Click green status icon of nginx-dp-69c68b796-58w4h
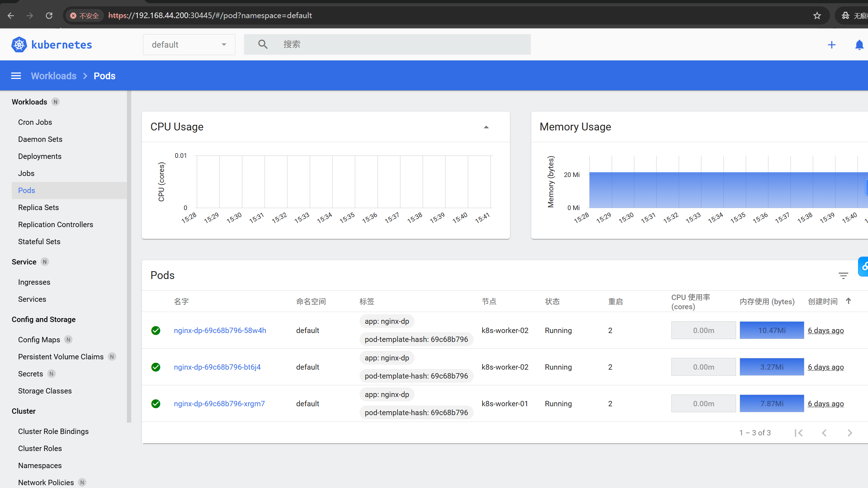The height and width of the screenshot is (488, 868). point(156,331)
